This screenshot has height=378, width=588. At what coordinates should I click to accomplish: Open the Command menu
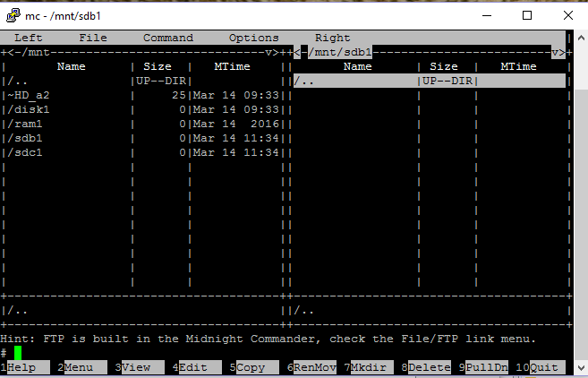[x=168, y=38]
